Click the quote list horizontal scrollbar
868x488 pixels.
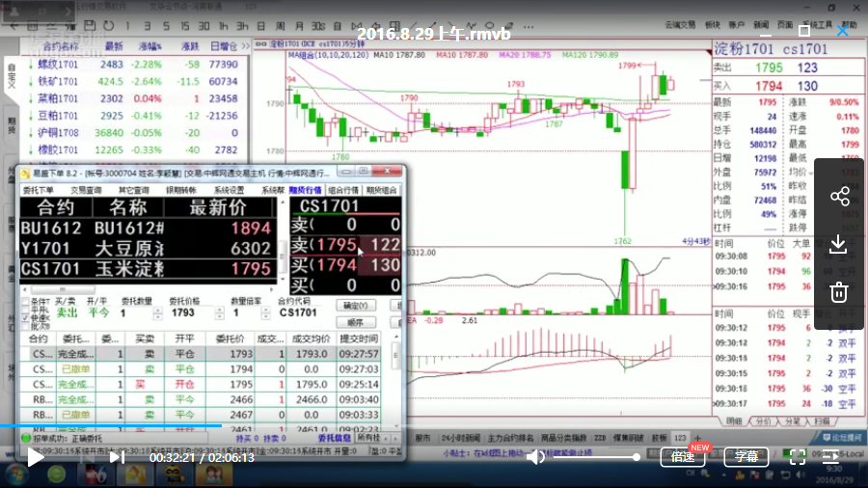(x=148, y=289)
